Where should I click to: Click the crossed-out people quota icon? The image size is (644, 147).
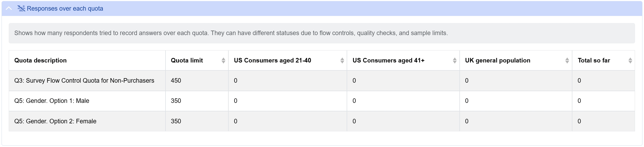pos(21,9)
